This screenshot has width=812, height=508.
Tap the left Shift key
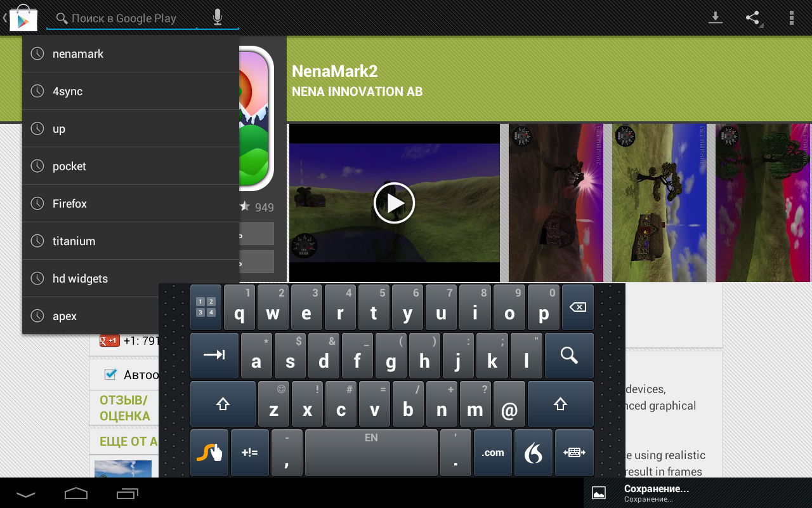(223, 404)
